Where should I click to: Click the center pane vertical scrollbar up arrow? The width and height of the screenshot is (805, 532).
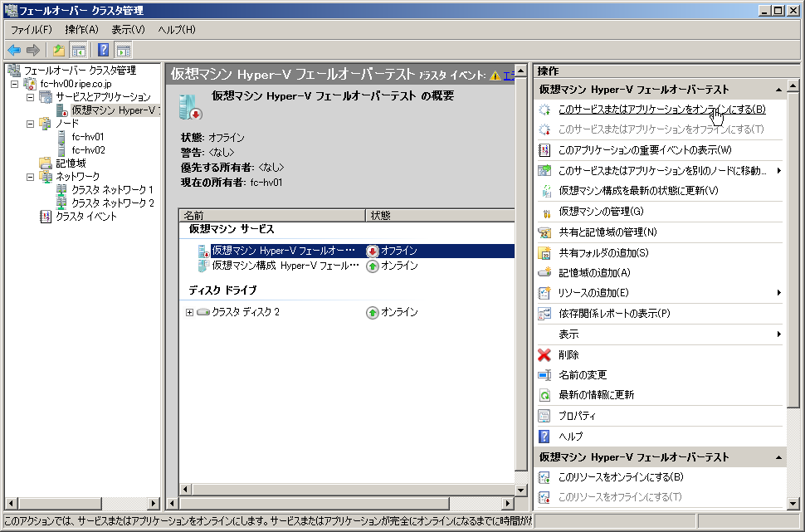[520, 71]
